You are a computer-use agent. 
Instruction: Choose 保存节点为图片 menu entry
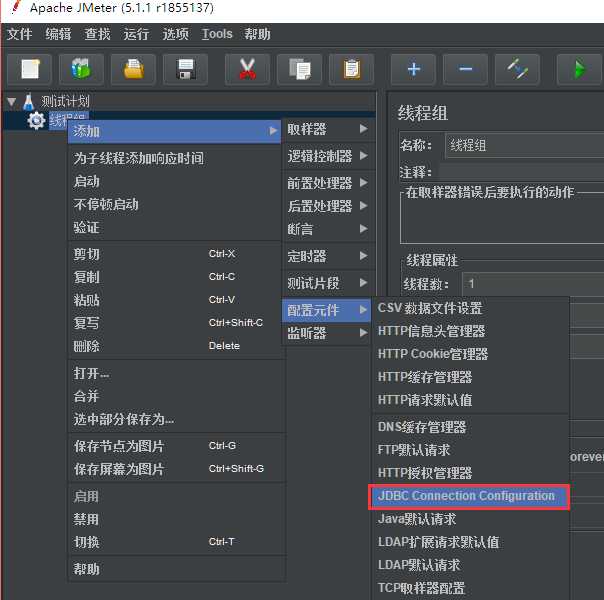(176, 446)
